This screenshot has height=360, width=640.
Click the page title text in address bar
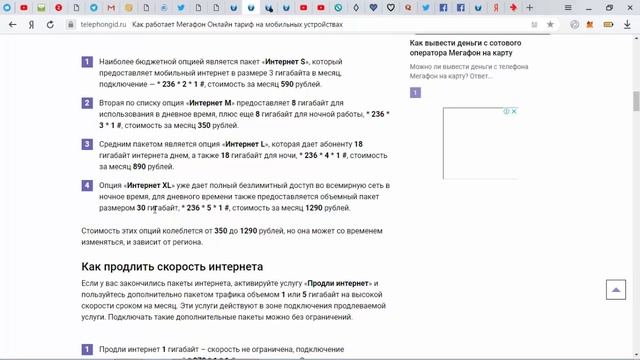(x=237, y=24)
